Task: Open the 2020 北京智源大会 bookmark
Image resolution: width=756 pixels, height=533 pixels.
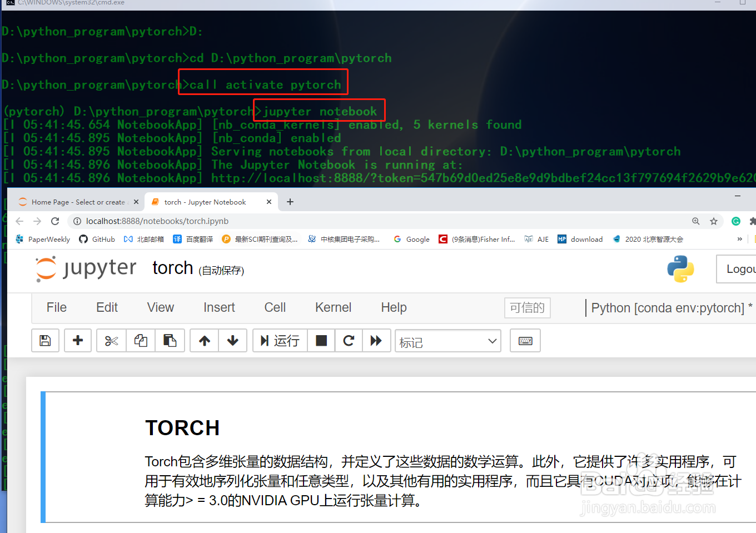Action: click(648, 239)
